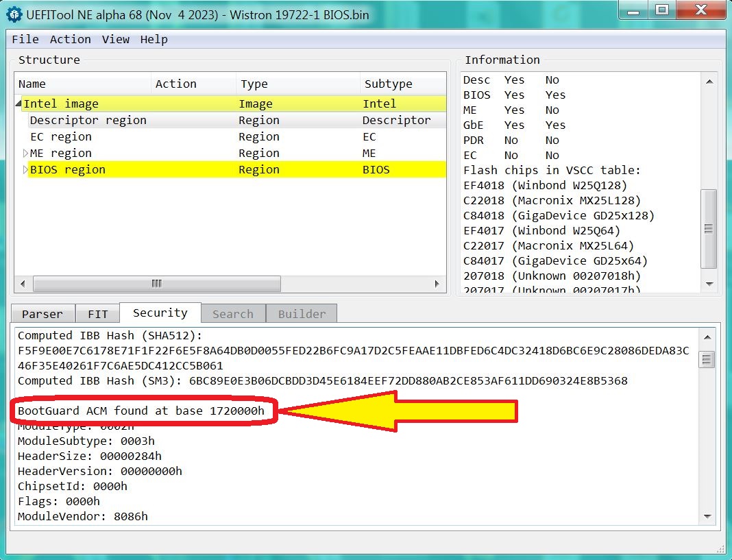The height and width of the screenshot is (560, 732).
Task: Click the 'C84018 (GigaDevice GD25x128)' entry
Action: click(x=559, y=215)
